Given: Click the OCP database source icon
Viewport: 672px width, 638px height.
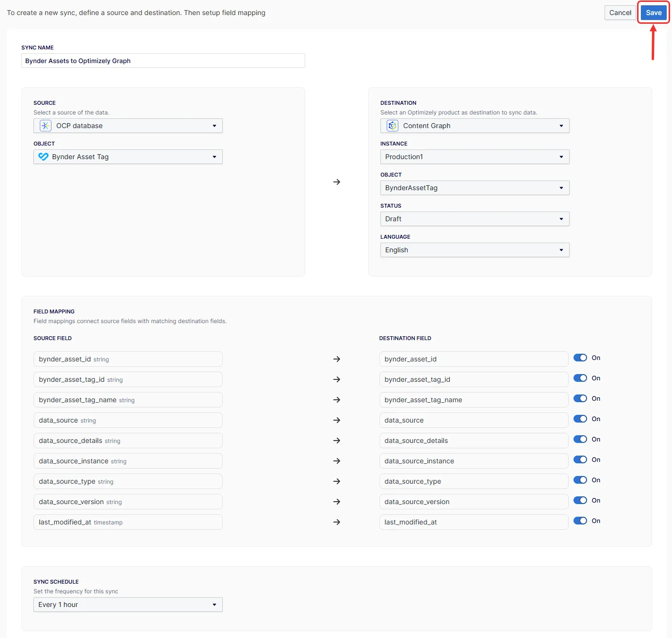Looking at the screenshot, I should (45, 126).
